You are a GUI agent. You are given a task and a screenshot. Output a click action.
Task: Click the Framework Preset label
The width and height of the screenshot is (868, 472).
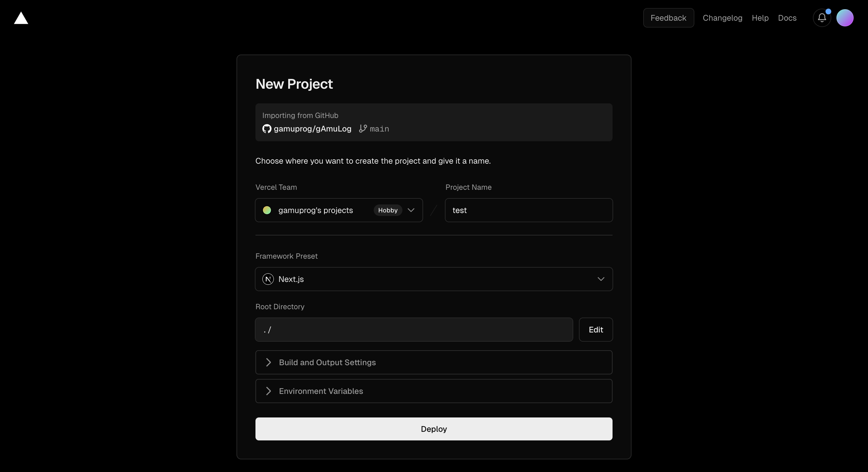click(x=286, y=256)
